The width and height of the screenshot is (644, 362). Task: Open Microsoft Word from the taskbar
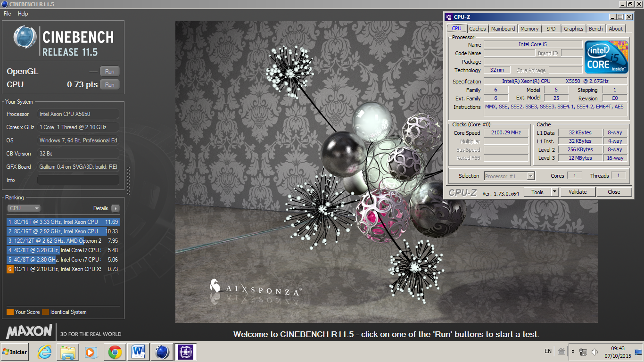[138, 352]
